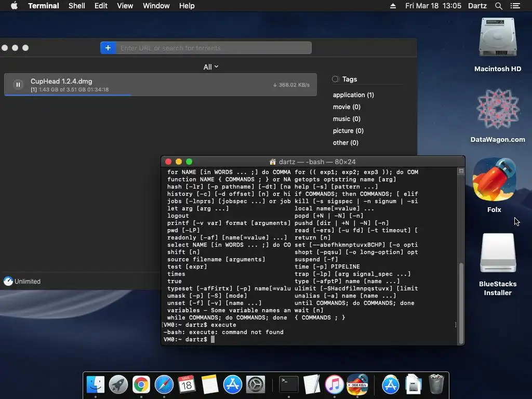Click the 'logout' line in the Terminal
Image resolution: width=532 pixels, height=399 pixels.
point(178,216)
